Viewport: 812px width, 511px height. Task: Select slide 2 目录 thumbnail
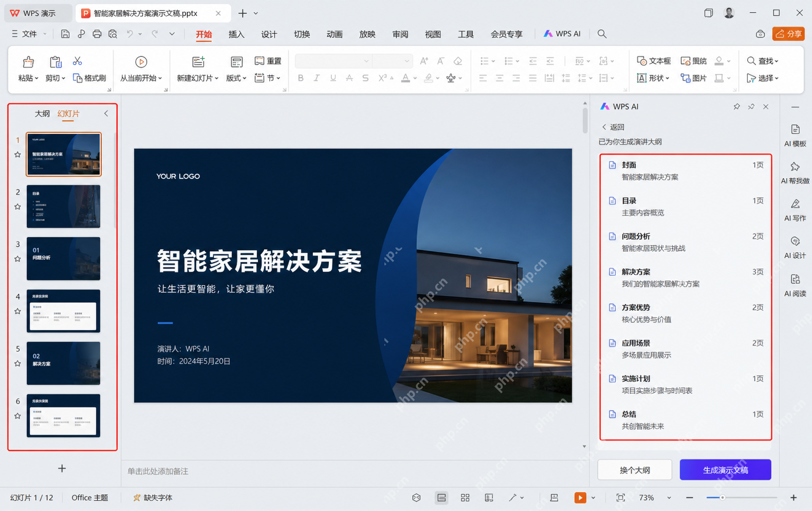pos(63,206)
